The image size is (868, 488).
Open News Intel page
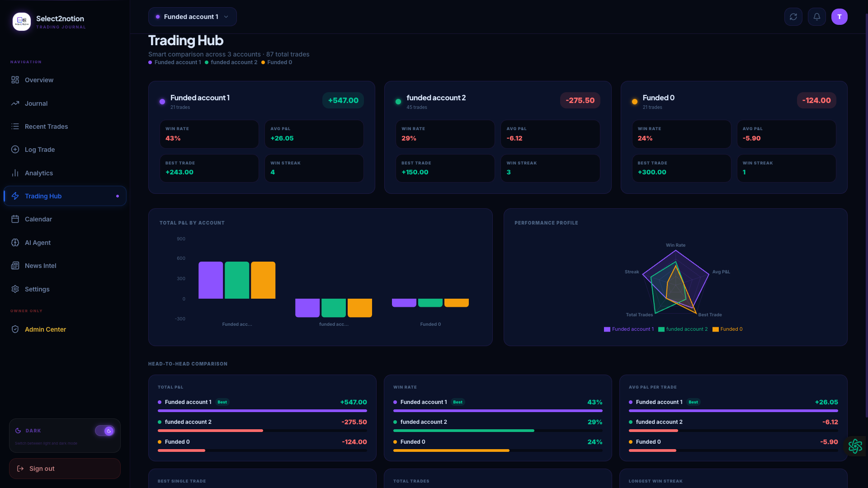65,266
